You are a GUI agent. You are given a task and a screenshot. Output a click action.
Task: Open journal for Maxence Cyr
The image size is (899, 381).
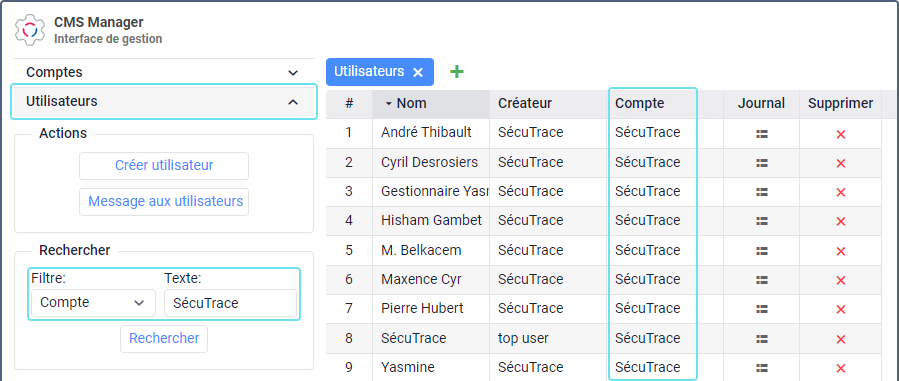[761, 280]
